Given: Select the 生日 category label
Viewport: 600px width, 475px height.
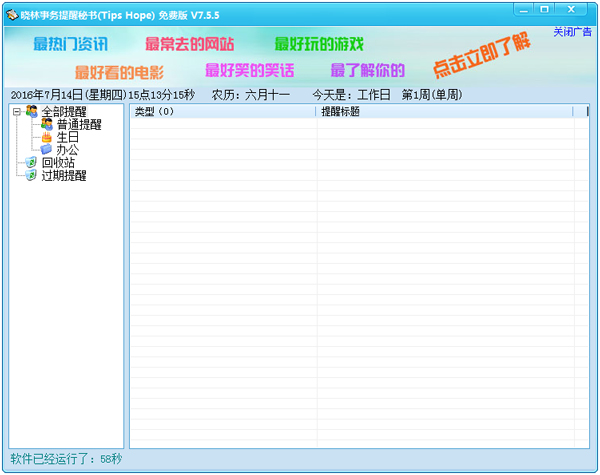Looking at the screenshot, I should point(67,137).
